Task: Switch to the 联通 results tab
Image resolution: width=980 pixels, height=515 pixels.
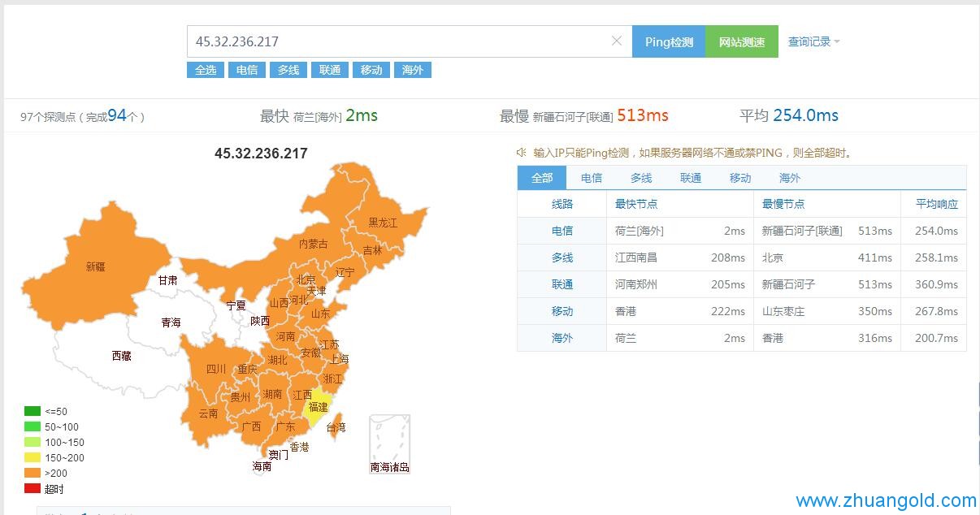Action: pyautogui.click(x=690, y=177)
